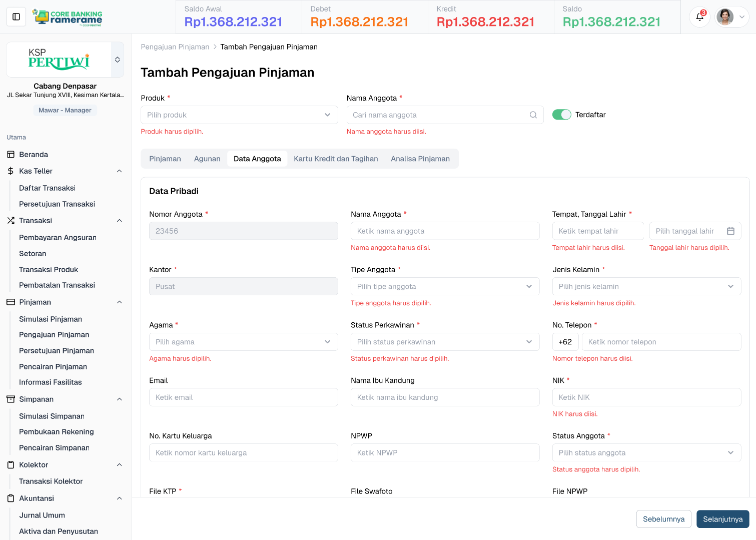Open the notifications bell
The image size is (756, 540).
coord(699,17)
